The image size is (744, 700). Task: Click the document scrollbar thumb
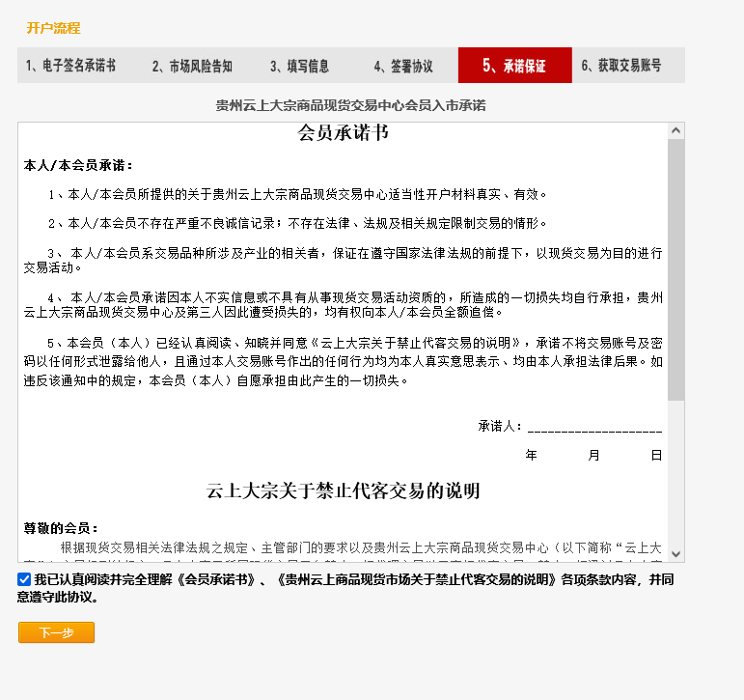pos(676,269)
